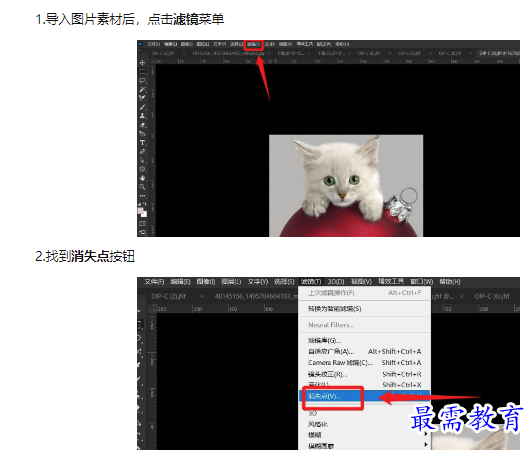The height and width of the screenshot is (450, 532).
Task: Select the Brush tool in first screenshot
Action: click(142, 107)
